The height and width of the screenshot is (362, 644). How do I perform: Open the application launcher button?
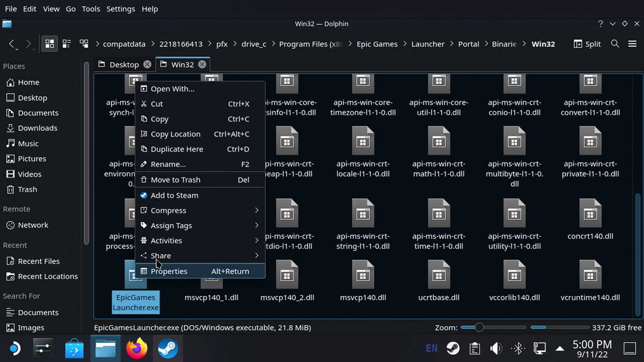pos(14,349)
